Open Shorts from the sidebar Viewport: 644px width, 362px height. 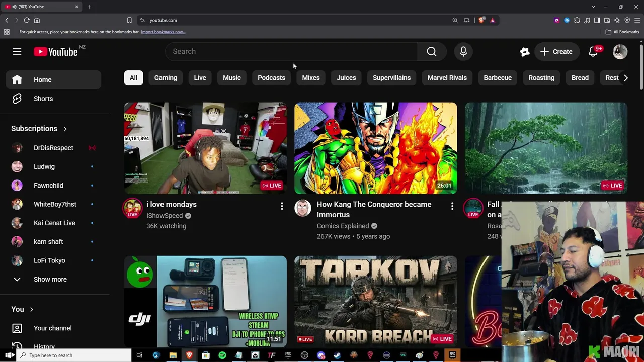pyautogui.click(x=54, y=99)
